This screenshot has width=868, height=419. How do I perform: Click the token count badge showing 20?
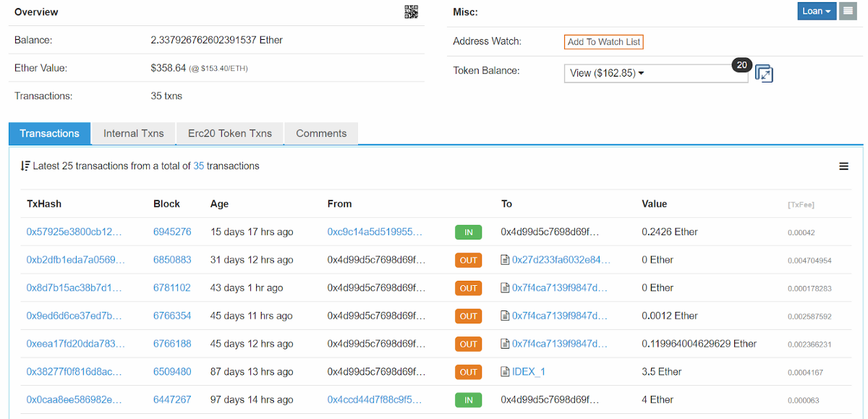(x=741, y=65)
